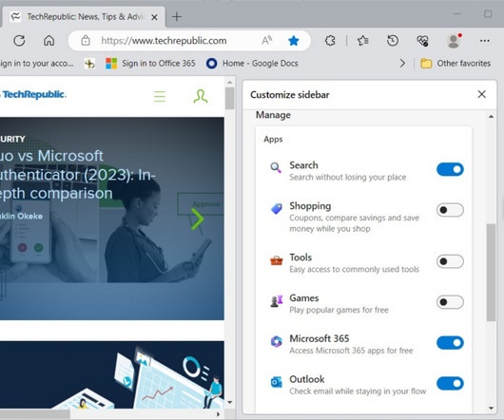Open the TechRepublic user account icon
This screenshot has height=420, width=504.
(201, 96)
